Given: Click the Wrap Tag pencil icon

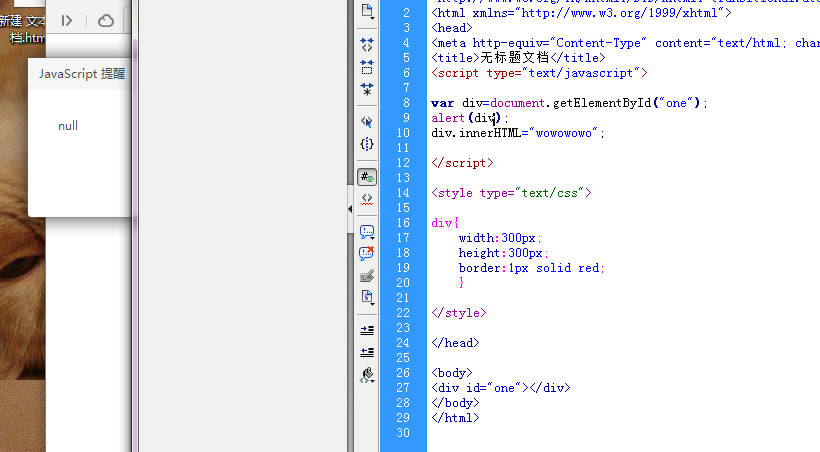Looking at the screenshot, I should (x=367, y=276).
